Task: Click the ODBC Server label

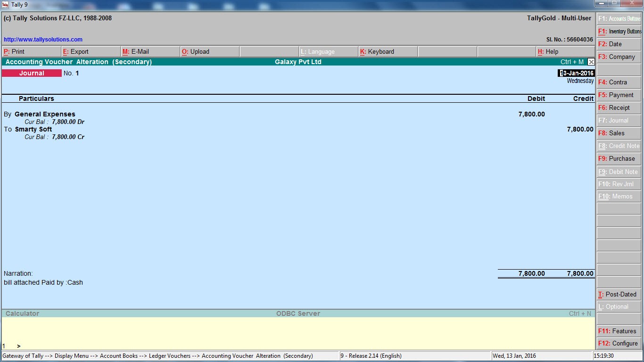Action: point(298,313)
